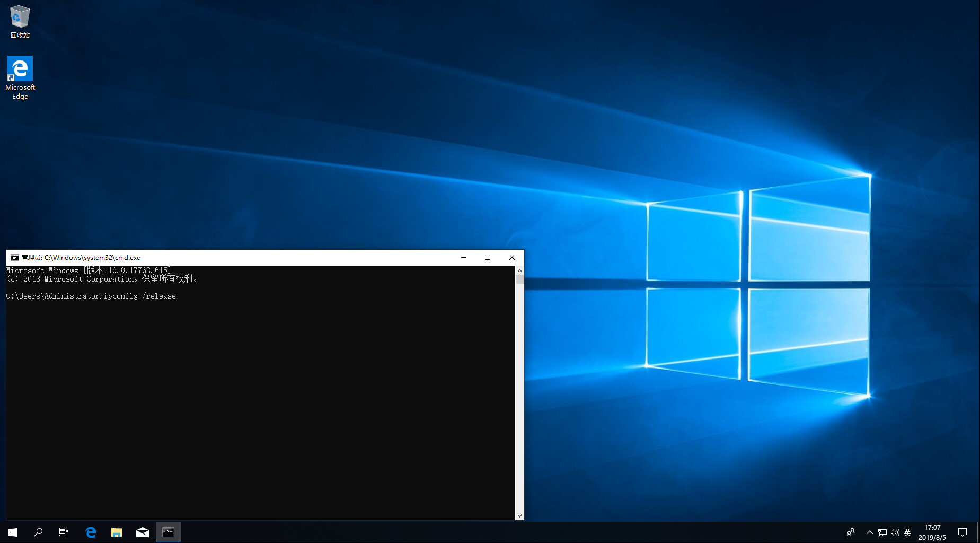Open the network status tray icon
This screenshot has width=980, height=543.
click(882, 532)
